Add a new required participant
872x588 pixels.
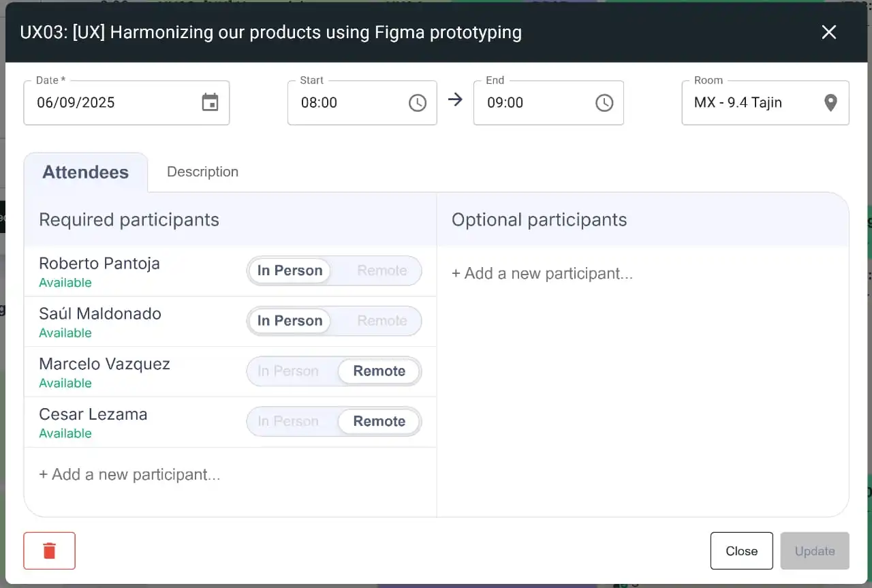[129, 475]
